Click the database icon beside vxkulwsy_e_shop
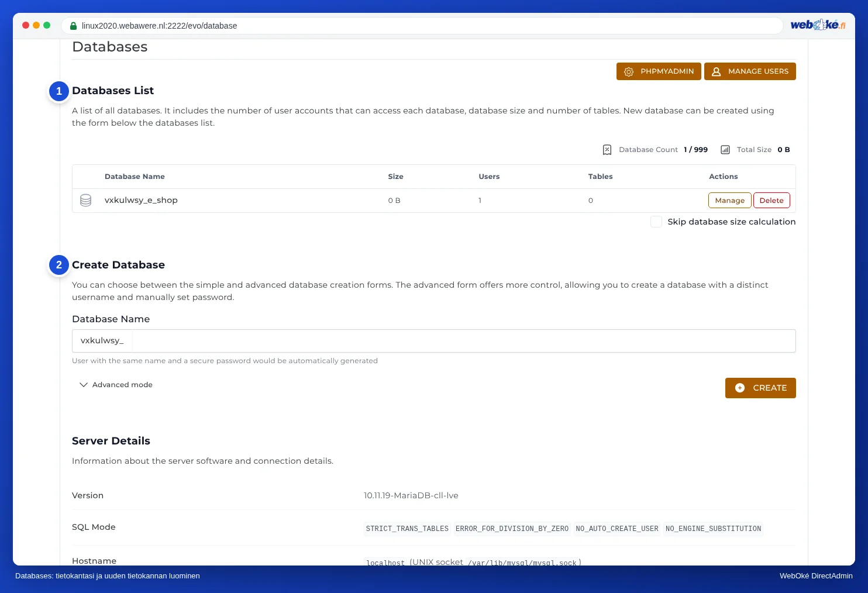Viewport: 868px width, 593px height. (85, 201)
